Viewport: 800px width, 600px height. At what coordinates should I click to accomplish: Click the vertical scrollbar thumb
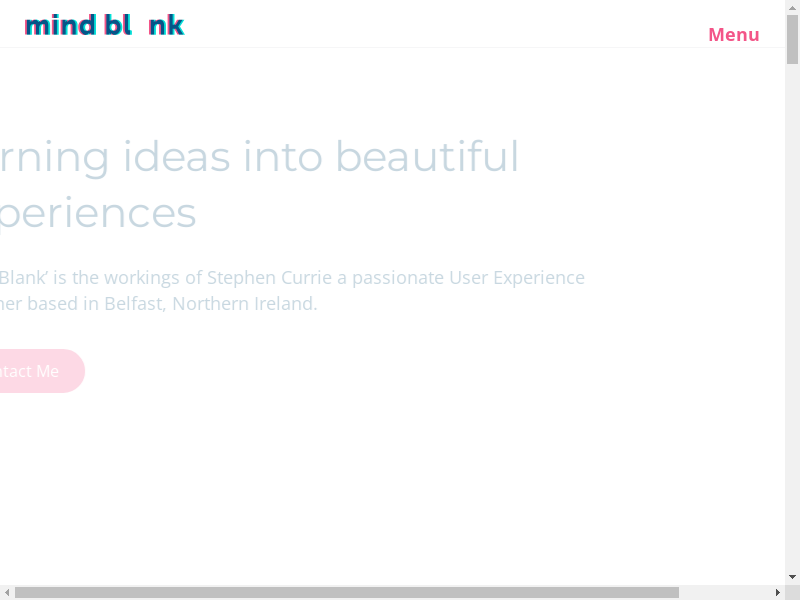792,40
